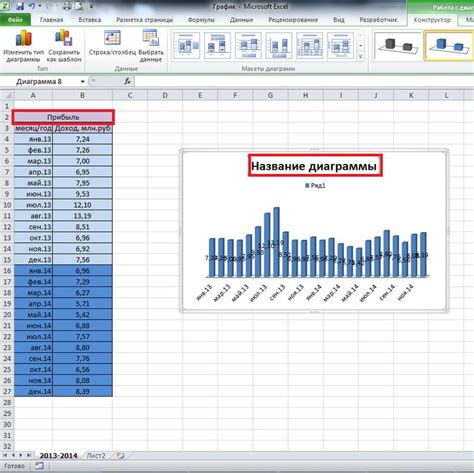Expand the chart layouts gallery more arrow
Screen dimensions: 474x473
[x=360, y=57]
